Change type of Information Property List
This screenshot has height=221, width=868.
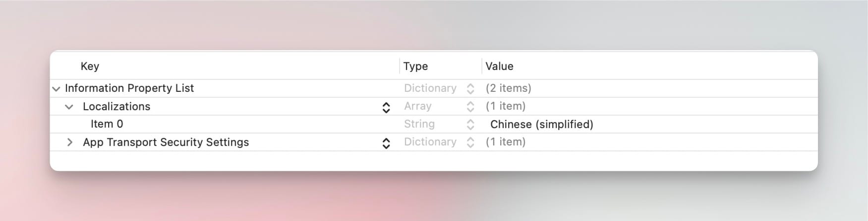coord(470,89)
